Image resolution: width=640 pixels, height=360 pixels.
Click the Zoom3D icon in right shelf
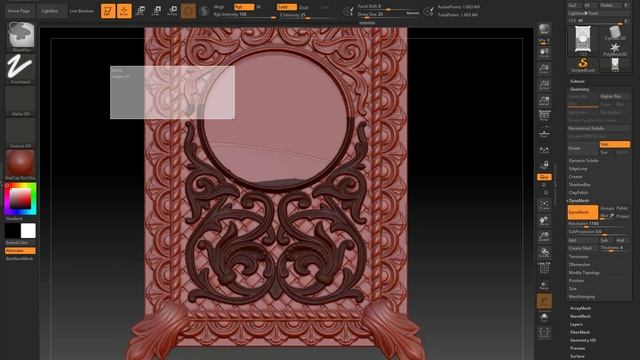tap(544, 237)
